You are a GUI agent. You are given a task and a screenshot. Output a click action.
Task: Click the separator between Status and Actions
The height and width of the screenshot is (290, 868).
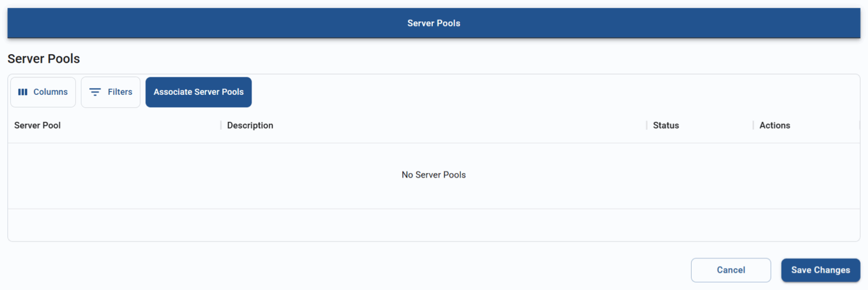(753, 125)
